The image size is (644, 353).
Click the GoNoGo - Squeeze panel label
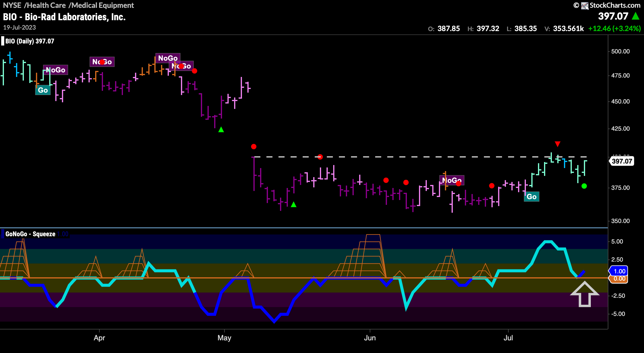pyautogui.click(x=30, y=234)
